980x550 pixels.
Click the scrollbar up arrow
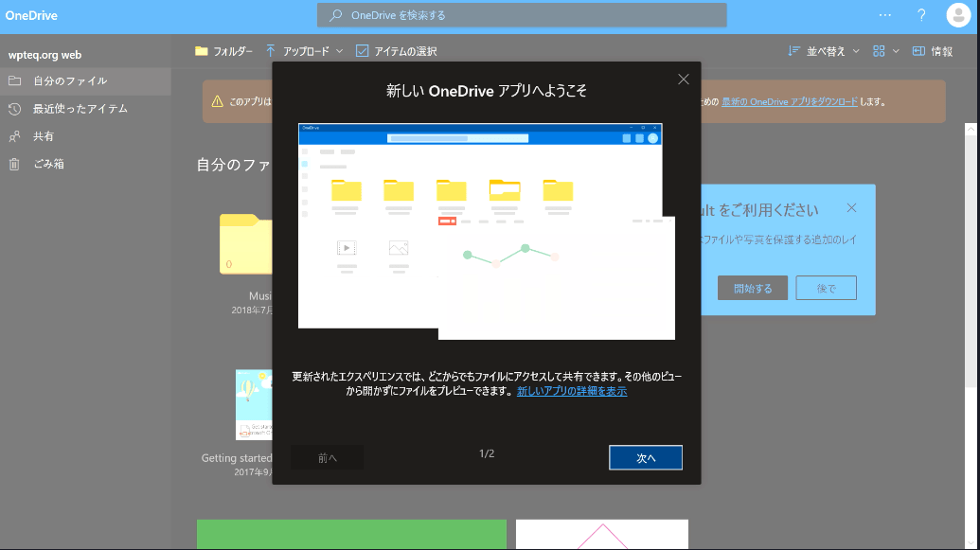coord(971,129)
